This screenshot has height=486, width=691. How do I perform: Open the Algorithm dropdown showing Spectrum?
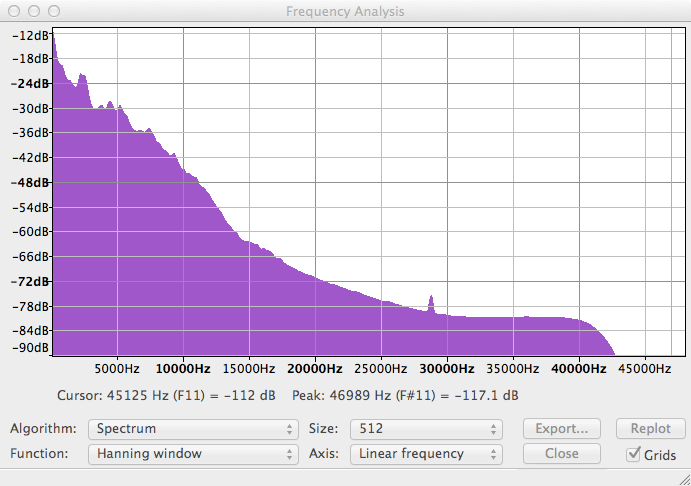(x=193, y=429)
